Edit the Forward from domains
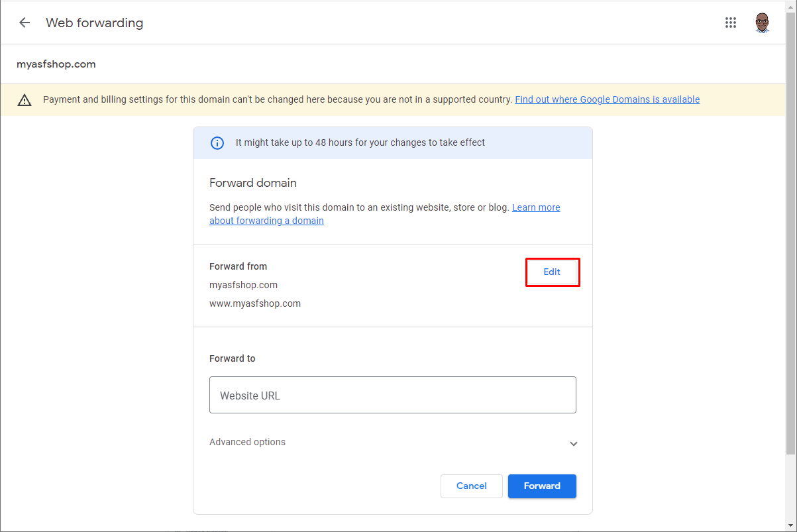This screenshot has height=532, width=797. click(552, 272)
